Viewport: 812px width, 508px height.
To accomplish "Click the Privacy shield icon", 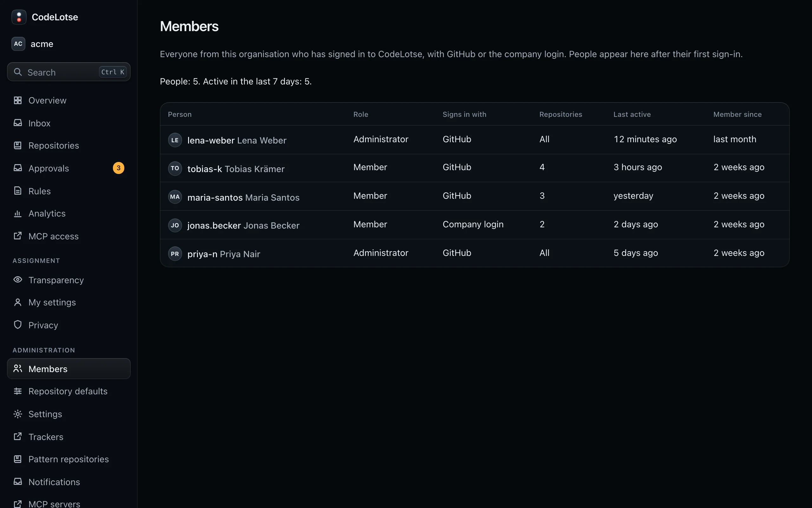I will [x=18, y=324].
